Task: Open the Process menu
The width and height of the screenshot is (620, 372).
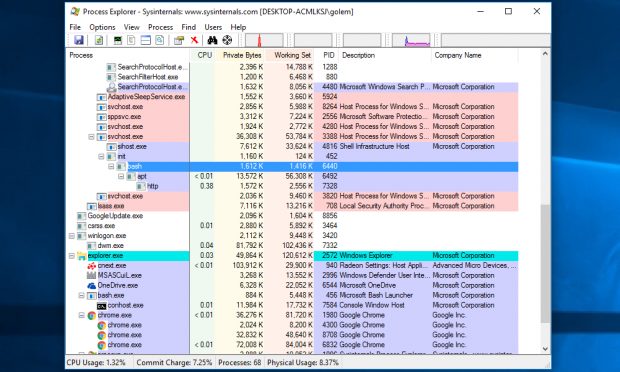Action: pos(161,27)
